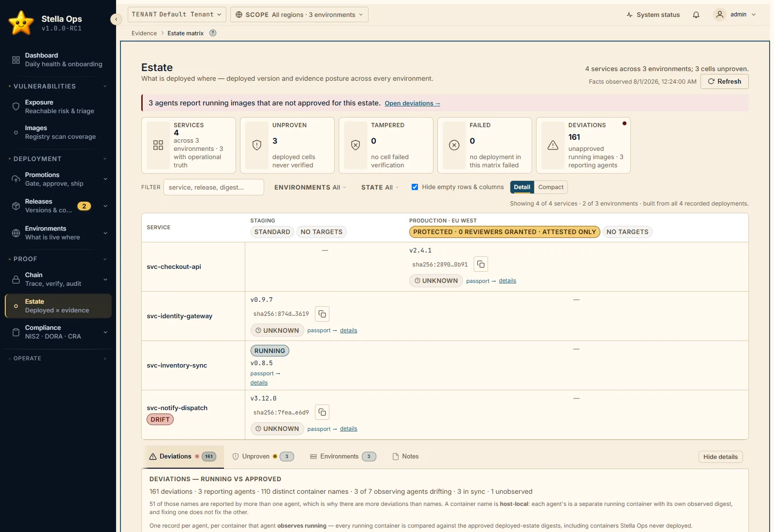Switch to the Environments tab in details panel
Viewport: 774px width, 532px height.
343,457
